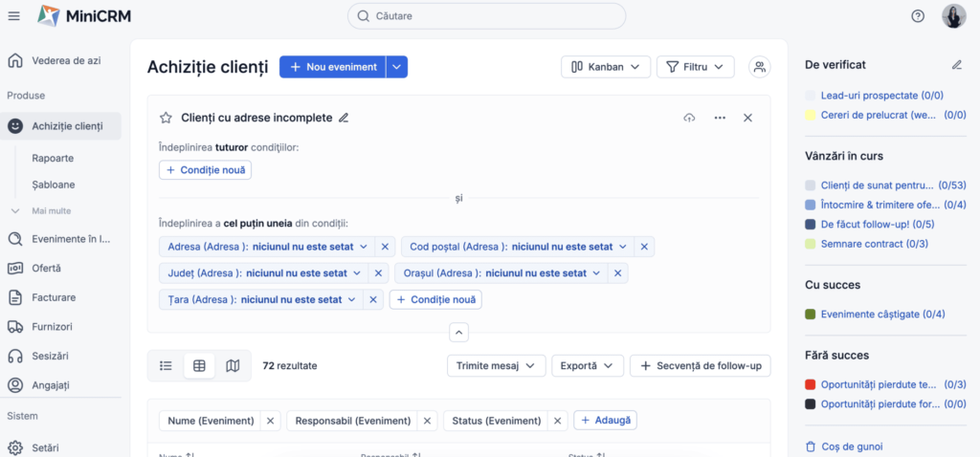Click the Angajați person icon

pos(15,385)
